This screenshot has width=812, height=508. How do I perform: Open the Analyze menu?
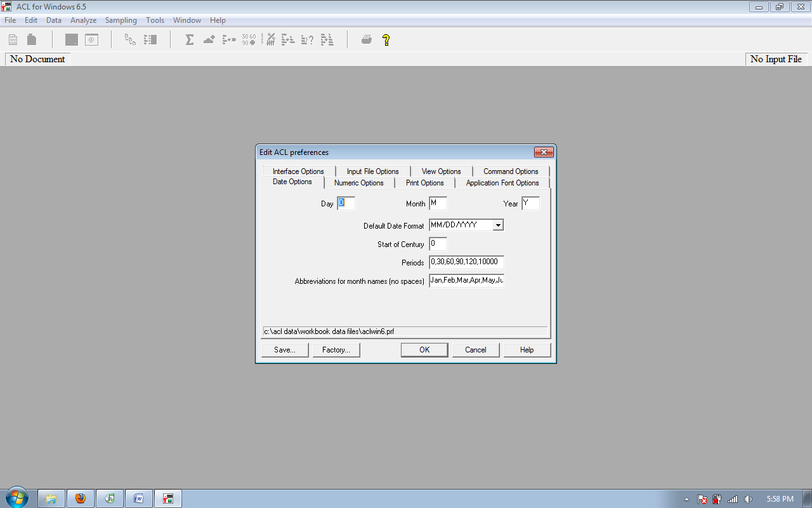coord(84,20)
